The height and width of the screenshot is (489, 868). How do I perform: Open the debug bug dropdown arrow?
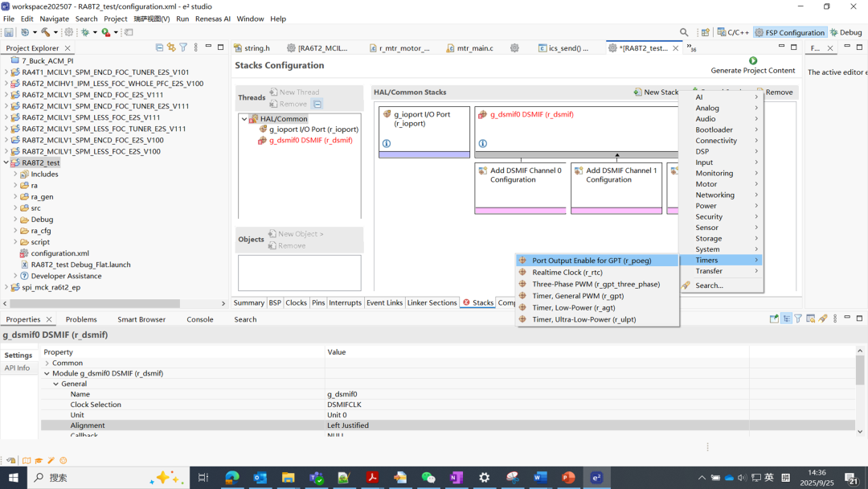[x=95, y=32]
